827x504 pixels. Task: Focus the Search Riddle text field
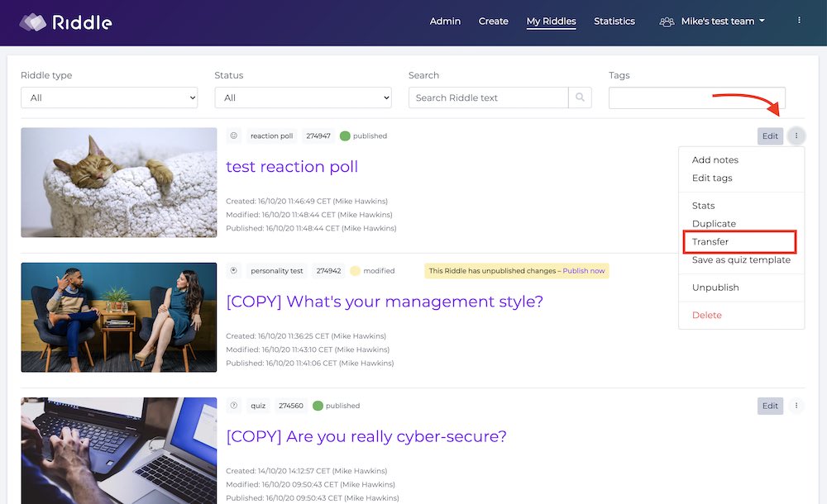tap(489, 97)
